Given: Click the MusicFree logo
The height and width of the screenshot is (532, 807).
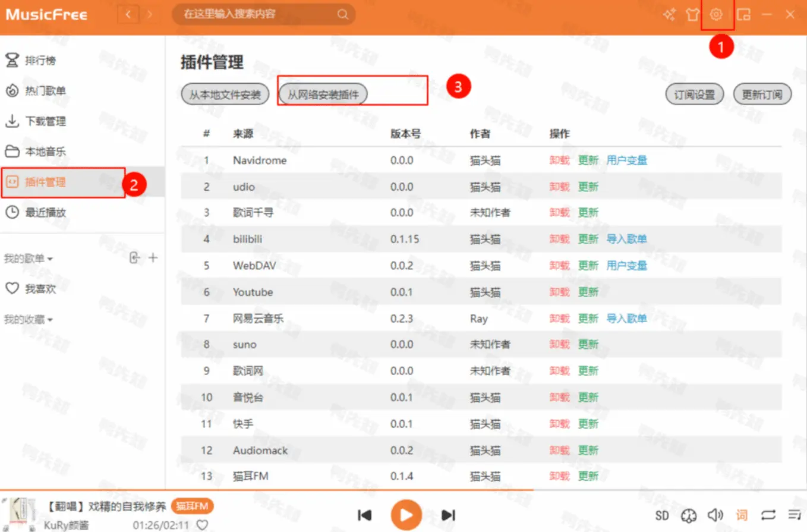Looking at the screenshot, I should [x=46, y=15].
